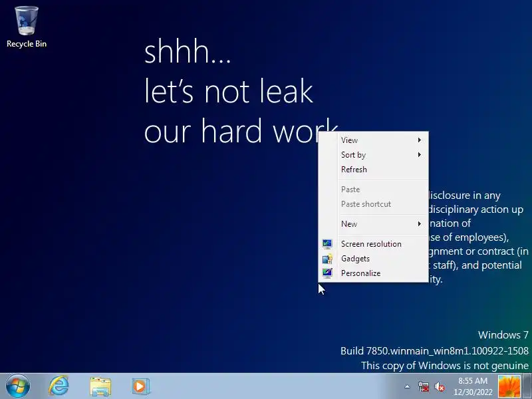Click the muted volume speaker icon
The image size is (532, 399).
tap(440, 386)
